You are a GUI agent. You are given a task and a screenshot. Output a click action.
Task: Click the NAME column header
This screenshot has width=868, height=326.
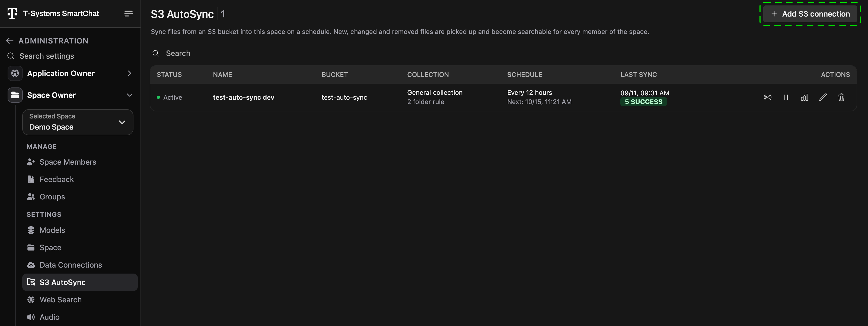coord(222,75)
